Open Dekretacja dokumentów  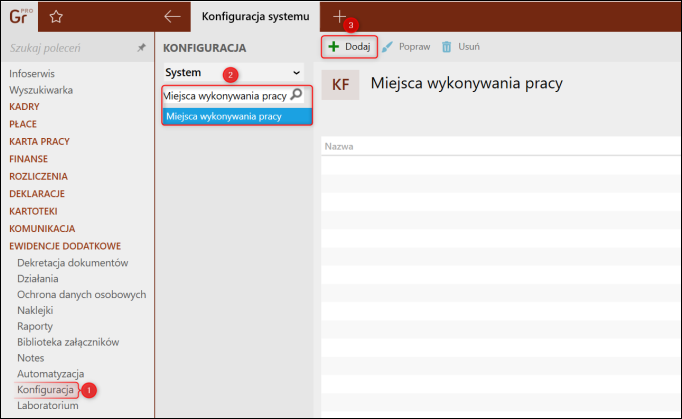coord(73,263)
